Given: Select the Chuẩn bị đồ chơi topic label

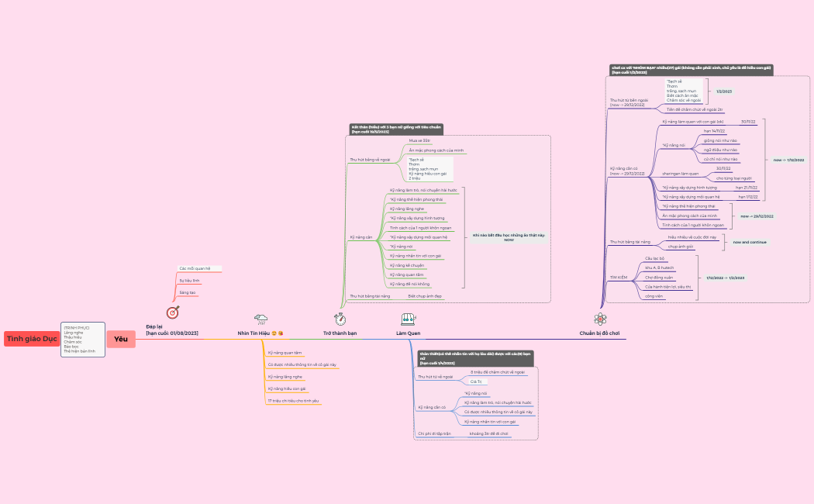Looking at the screenshot, I should pyautogui.click(x=599, y=333).
